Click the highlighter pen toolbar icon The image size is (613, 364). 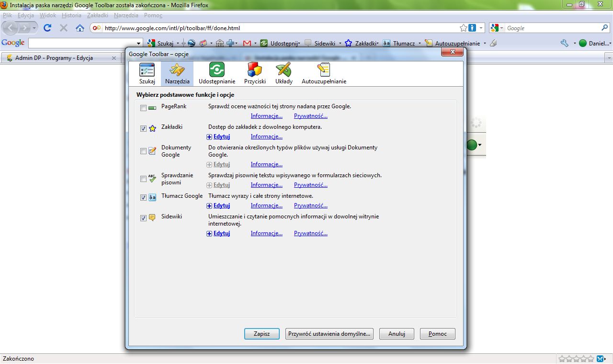pyautogui.click(x=493, y=43)
